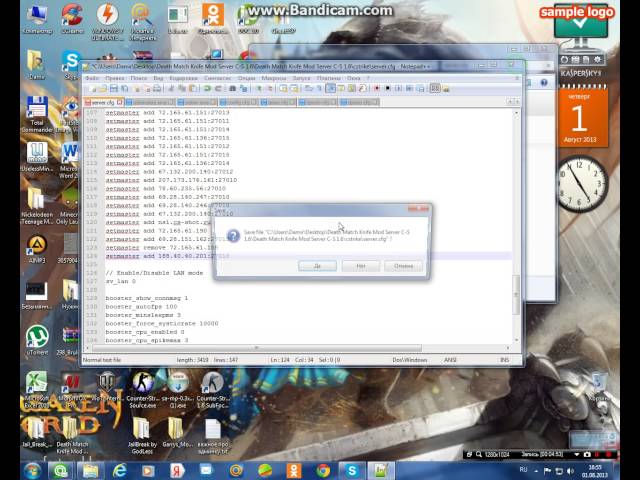
Task: Select the JailBreak by GodLess folder
Action: tap(142, 436)
